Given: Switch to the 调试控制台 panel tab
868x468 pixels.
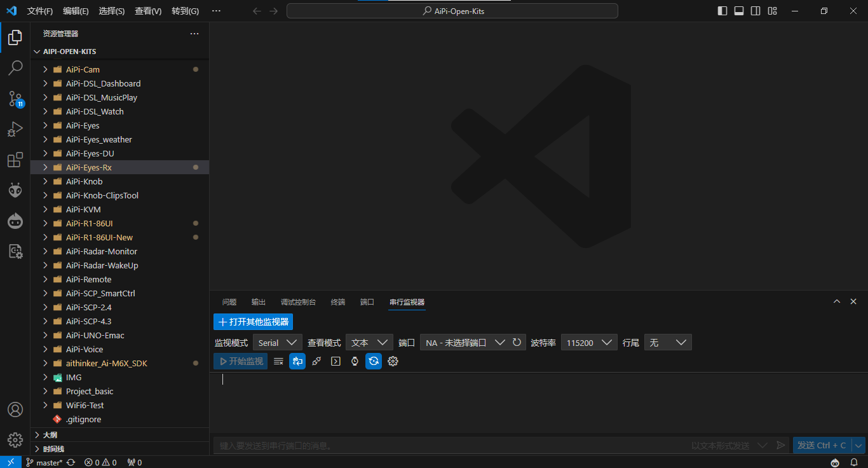Looking at the screenshot, I should [299, 302].
